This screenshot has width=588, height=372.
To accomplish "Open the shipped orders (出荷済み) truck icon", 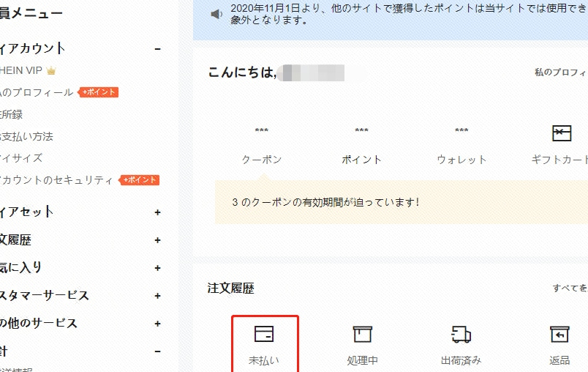I will coord(461,334).
